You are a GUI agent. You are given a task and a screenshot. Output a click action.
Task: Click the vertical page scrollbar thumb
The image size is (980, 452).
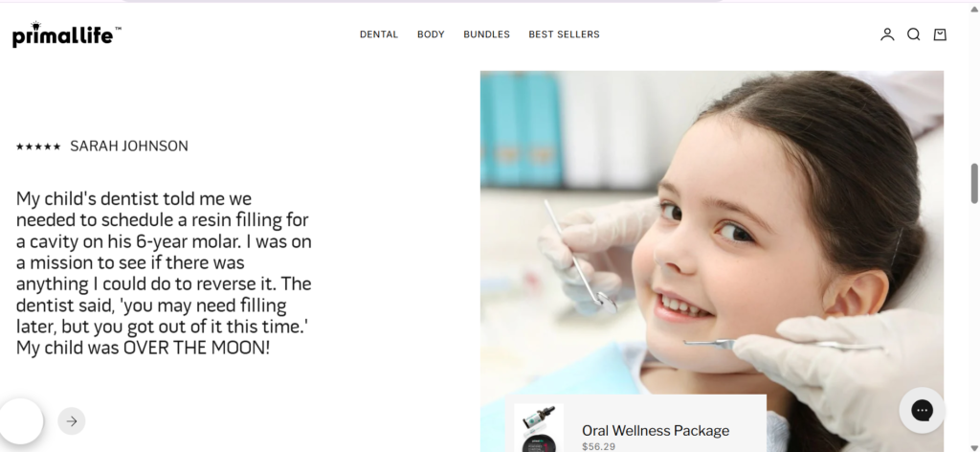(x=973, y=184)
